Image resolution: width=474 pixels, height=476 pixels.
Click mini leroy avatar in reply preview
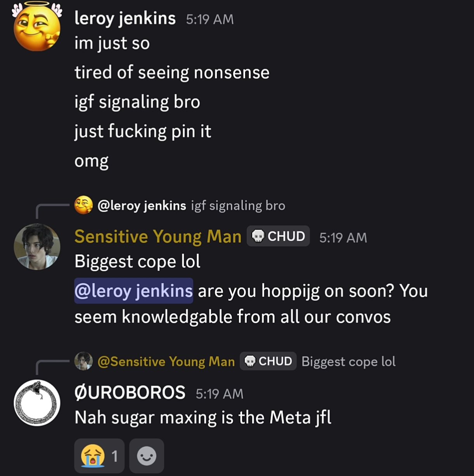[83, 205]
